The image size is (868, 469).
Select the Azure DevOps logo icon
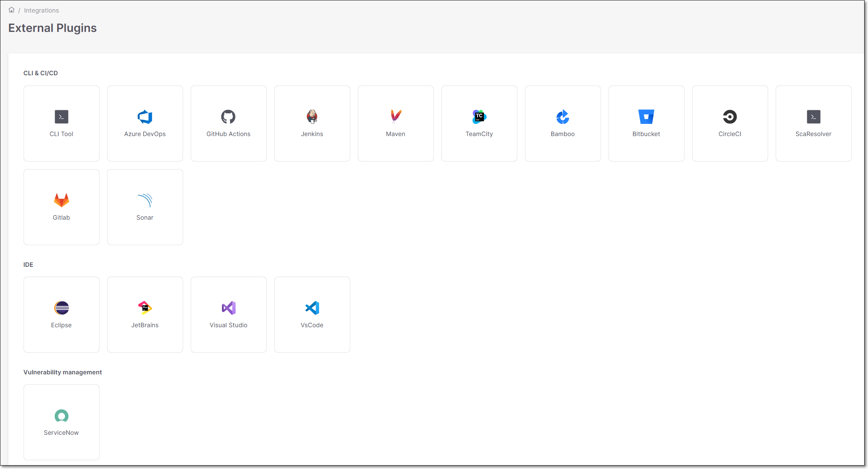(x=145, y=117)
